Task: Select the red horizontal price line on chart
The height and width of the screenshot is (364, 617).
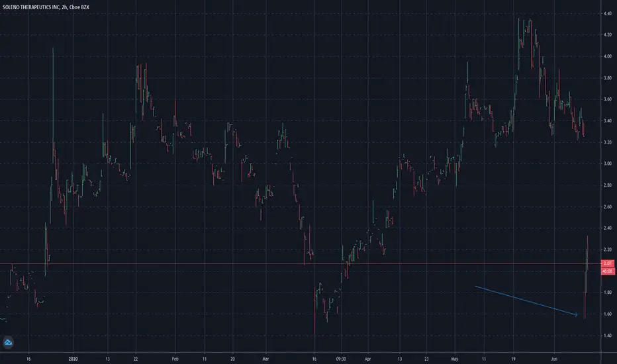Action: (301, 263)
